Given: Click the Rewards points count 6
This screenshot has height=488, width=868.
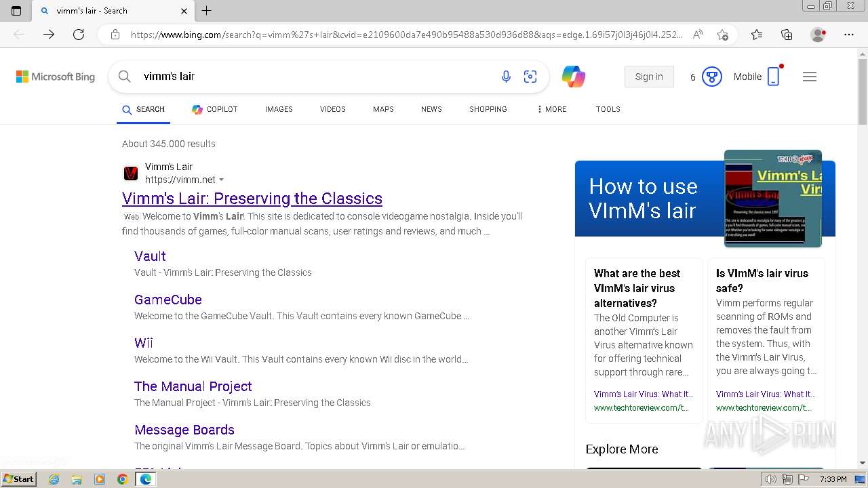Looking at the screenshot, I should coord(693,77).
